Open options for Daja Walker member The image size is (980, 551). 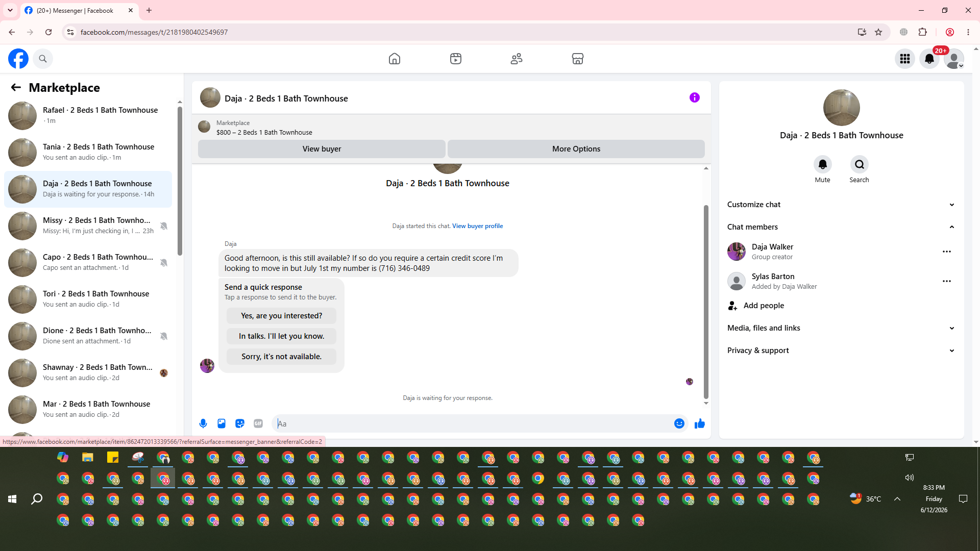coord(947,252)
